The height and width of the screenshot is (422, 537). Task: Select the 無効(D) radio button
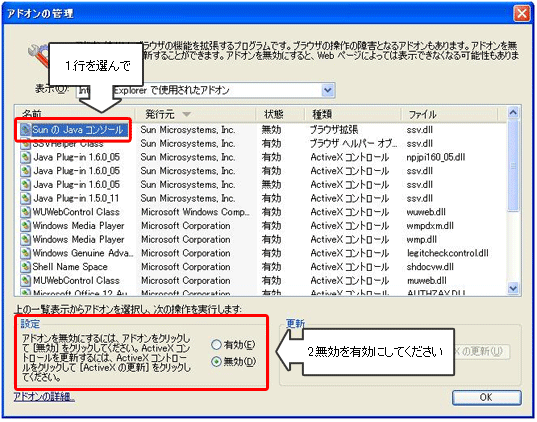(x=216, y=362)
